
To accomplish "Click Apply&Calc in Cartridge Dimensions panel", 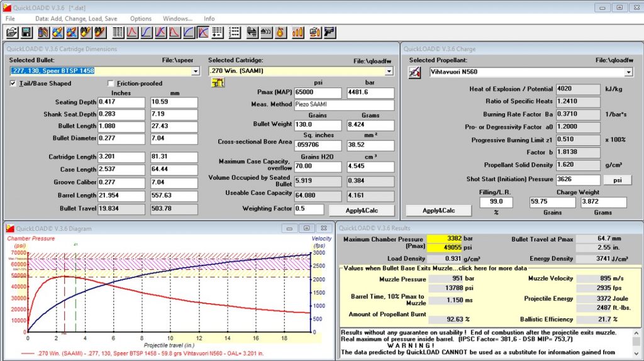I will point(362,210).
